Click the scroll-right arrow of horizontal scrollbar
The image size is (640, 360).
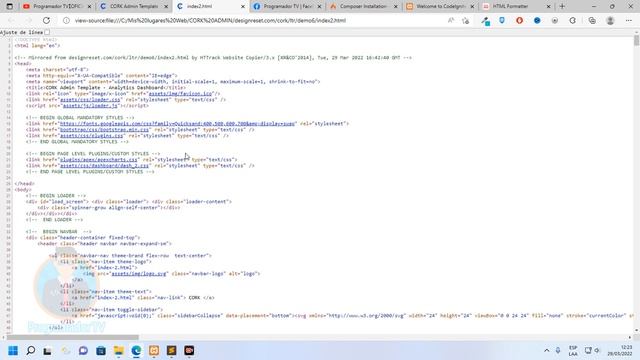630,337
